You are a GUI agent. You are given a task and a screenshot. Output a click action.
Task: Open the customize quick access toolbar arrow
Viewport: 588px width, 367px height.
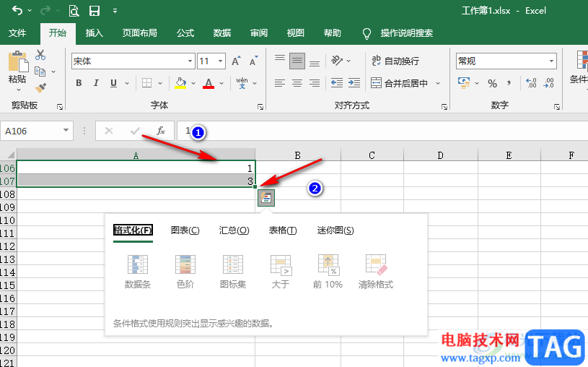point(115,11)
